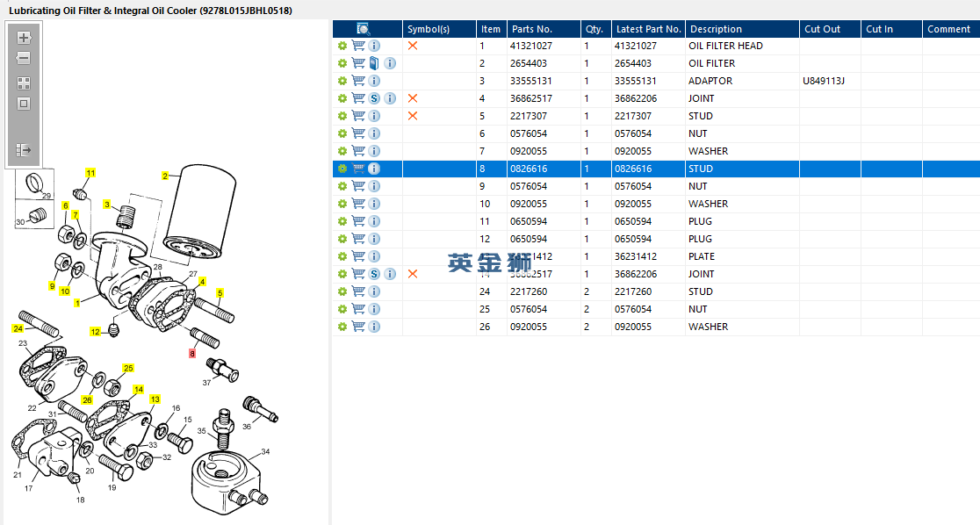Add item 24 STUD to cart

(358, 291)
